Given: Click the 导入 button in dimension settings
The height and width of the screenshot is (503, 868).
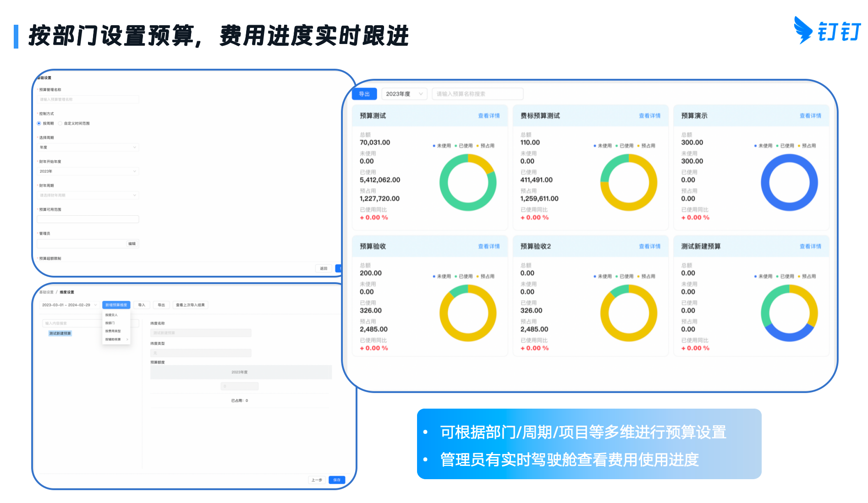Looking at the screenshot, I should (142, 305).
